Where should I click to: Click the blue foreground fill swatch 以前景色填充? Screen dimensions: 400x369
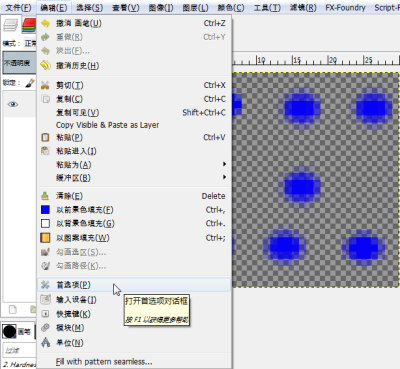(x=45, y=210)
